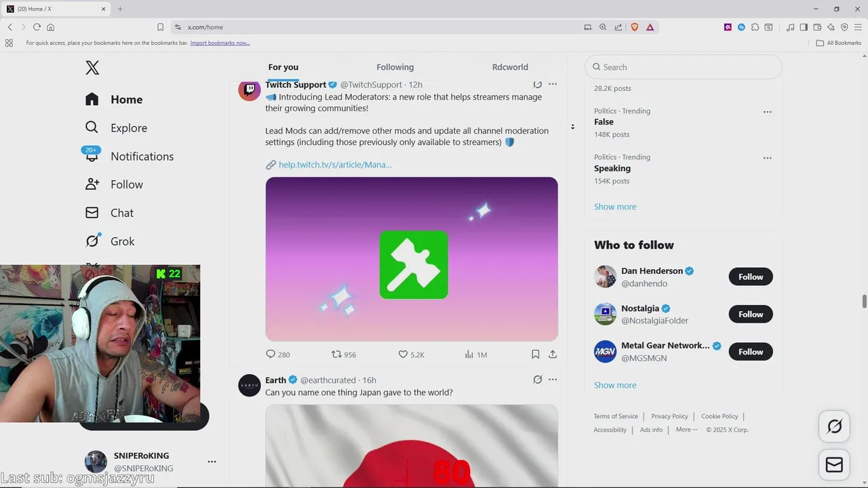Go to Home in the sidebar
Viewport: 868px width, 488px height.
(114, 100)
